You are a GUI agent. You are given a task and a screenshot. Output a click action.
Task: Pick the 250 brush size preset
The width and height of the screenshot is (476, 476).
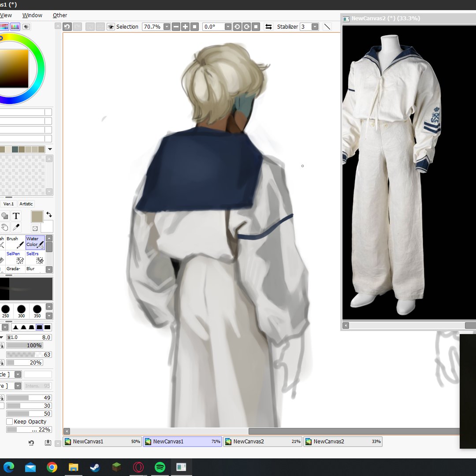pos(5,311)
